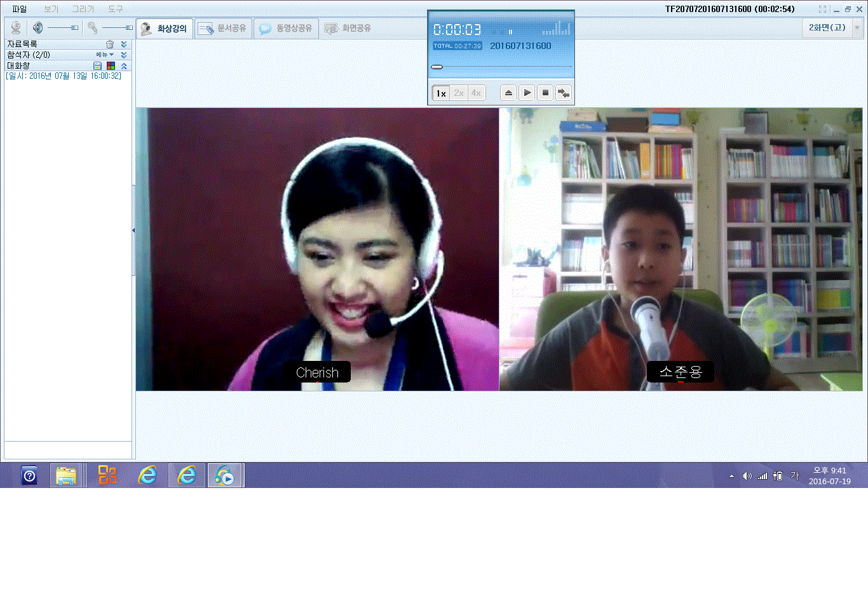Image resolution: width=868 pixels, height=610 pixels.
Task: Select 1x playback speed
Action: (x=440, y=93)
